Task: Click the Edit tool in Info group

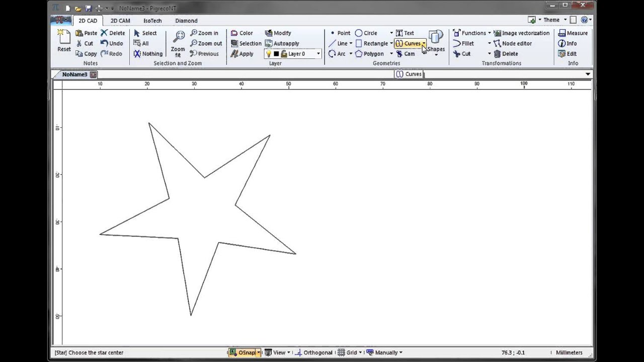Action: (567, 54)
